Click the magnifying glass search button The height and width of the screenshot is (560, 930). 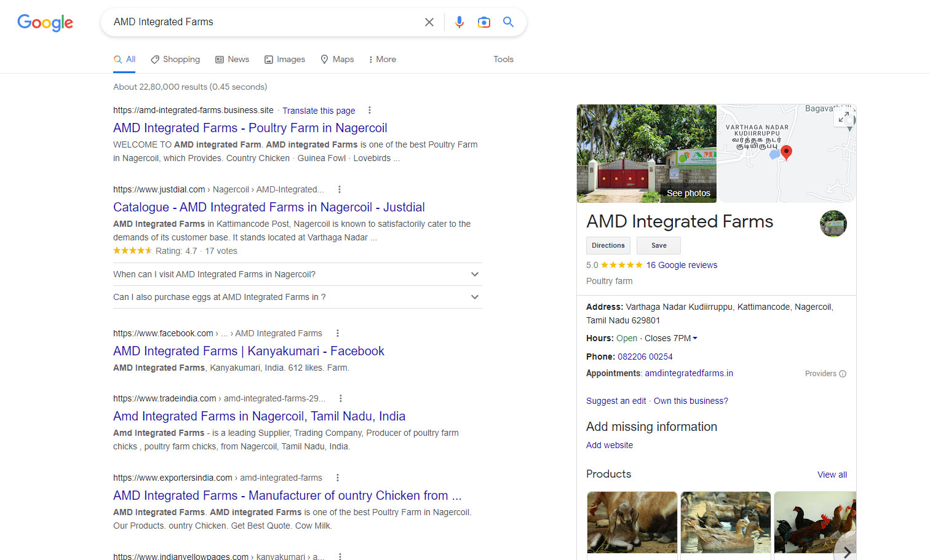(508, 22)
